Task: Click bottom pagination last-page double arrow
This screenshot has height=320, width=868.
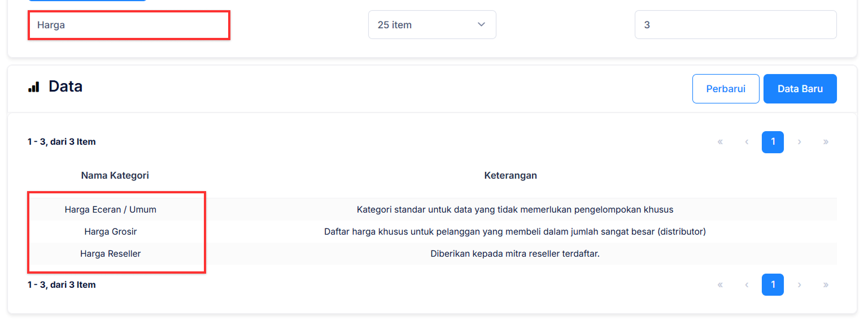Action: click(826, 284)
